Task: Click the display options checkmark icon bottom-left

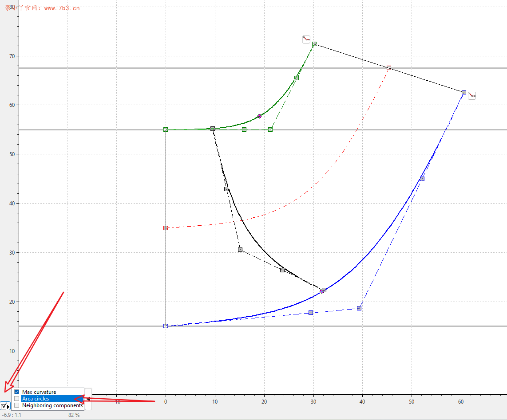Action: coord(4,406)
